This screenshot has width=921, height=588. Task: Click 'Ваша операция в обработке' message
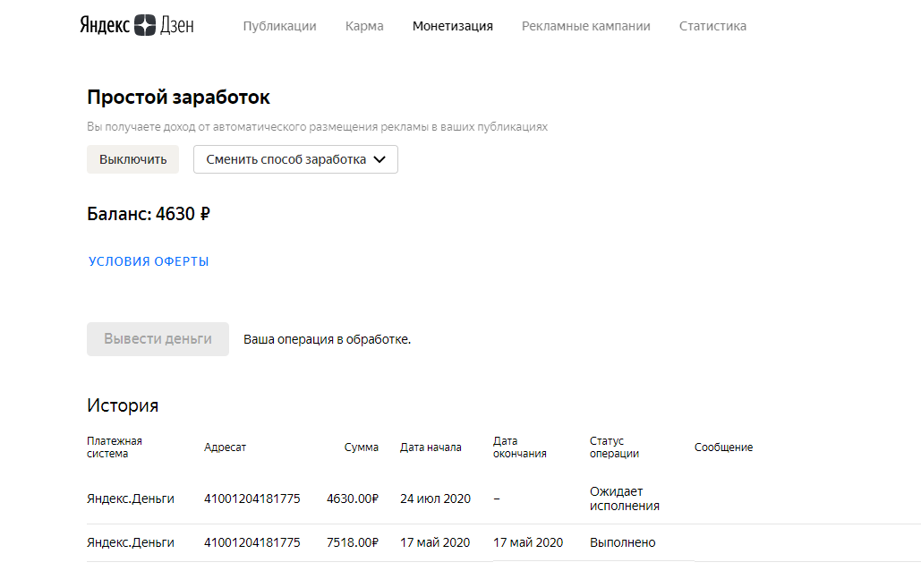pyautogui.click(x=328, y=339)
